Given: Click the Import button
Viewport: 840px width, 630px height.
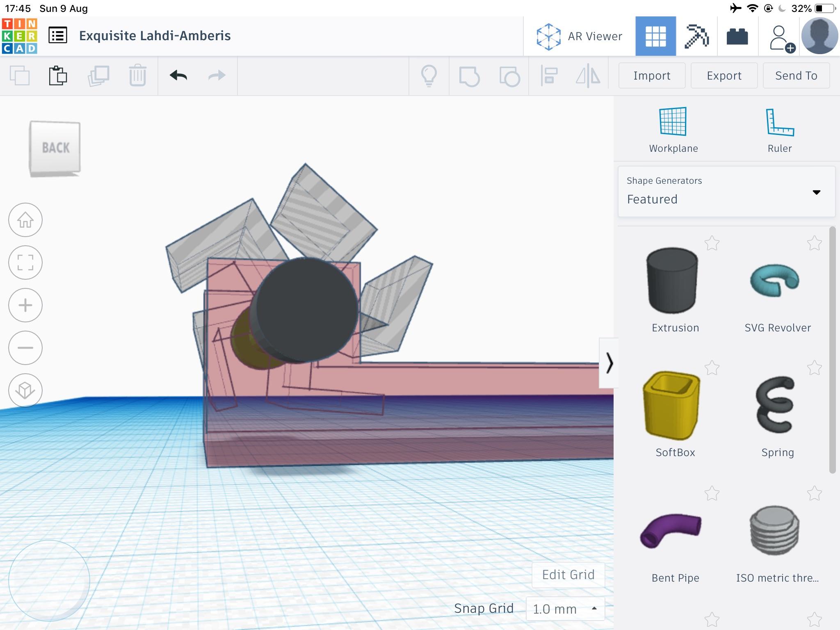Looking at the screenshot, I should [x=652, y=76].
